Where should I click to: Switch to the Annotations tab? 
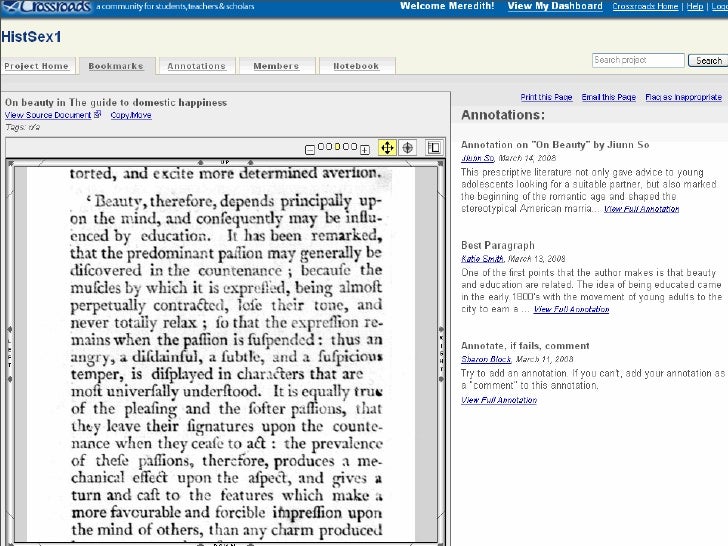point(196,66)
